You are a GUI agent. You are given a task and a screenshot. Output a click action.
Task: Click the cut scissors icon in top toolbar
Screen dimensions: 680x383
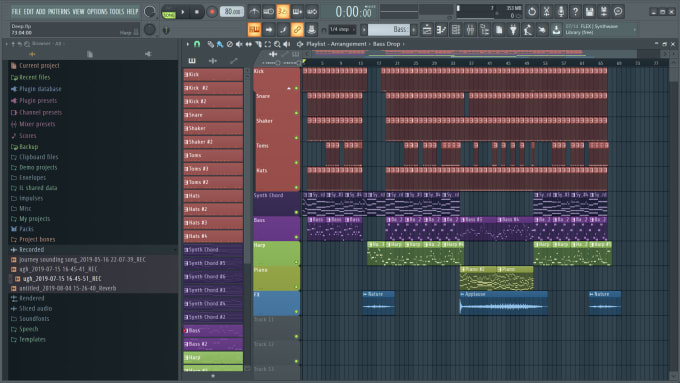click(x=546, y=12)
